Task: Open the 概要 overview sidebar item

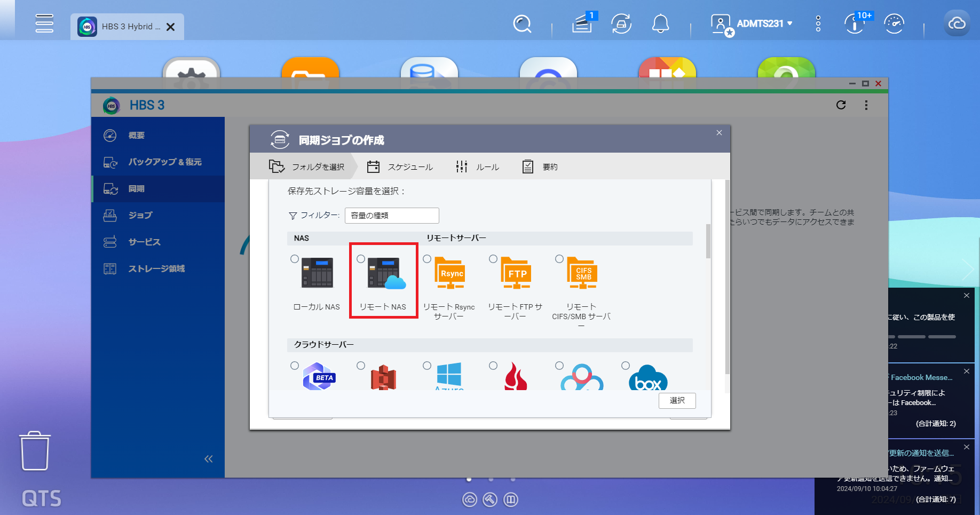Action: pyautogui.click(x=158, y=136)
